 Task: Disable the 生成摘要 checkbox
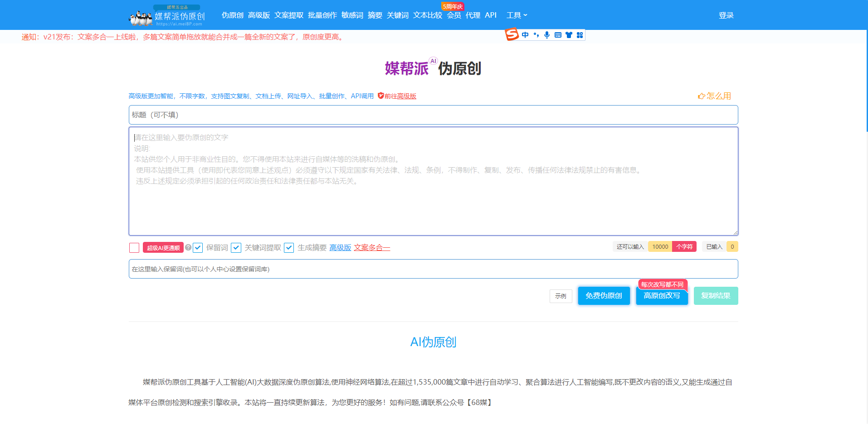coord(289,247)
